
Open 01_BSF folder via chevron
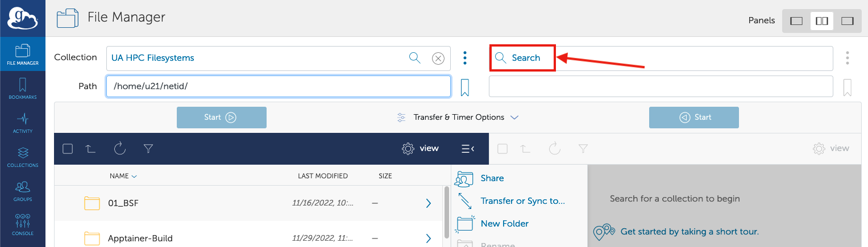coord(429,203)
